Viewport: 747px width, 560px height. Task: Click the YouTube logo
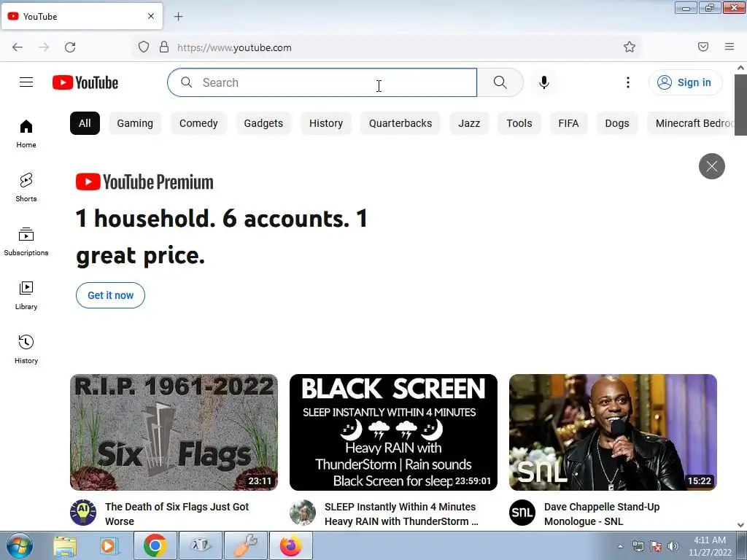tap(85, 82)
